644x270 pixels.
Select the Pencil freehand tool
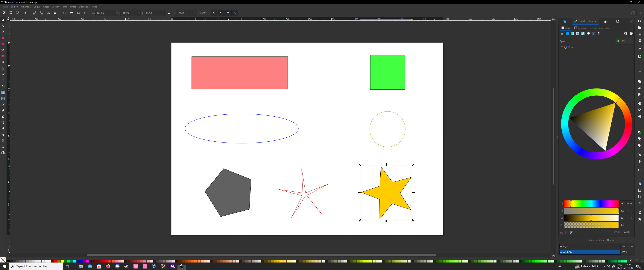coord(3,74)
